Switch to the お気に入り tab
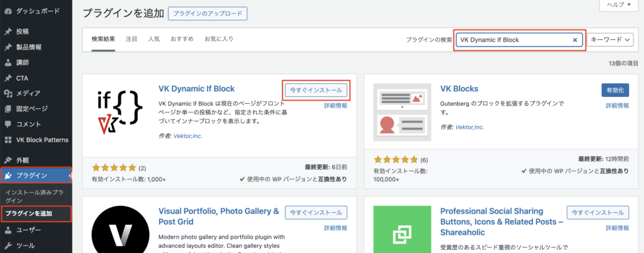Screen dimensions: 644x253 219,40
